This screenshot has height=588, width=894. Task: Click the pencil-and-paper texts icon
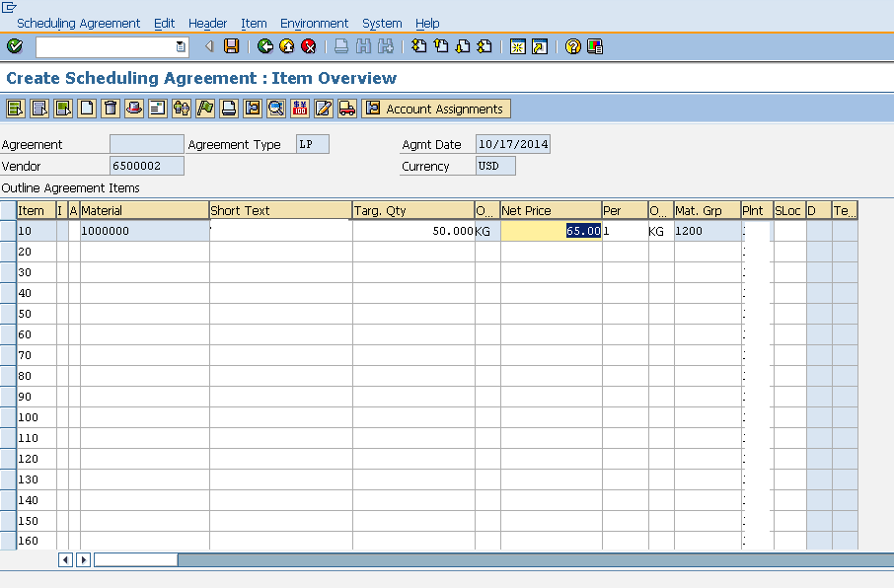324,109
